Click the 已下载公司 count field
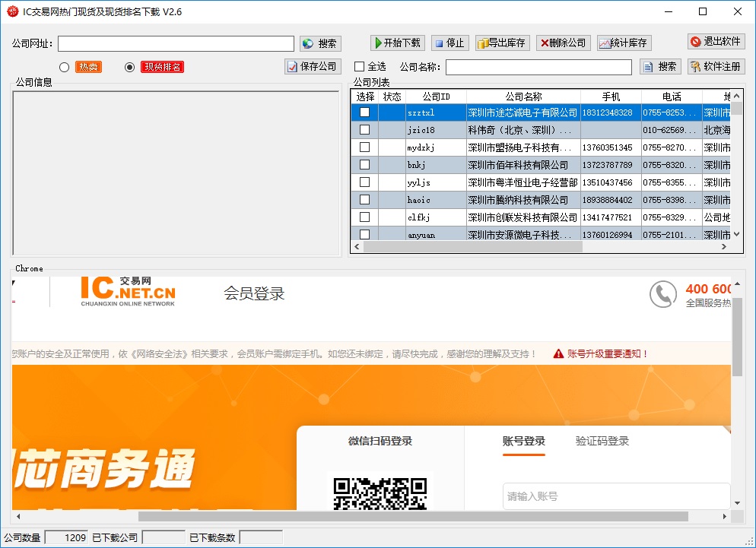 point(164,537)
